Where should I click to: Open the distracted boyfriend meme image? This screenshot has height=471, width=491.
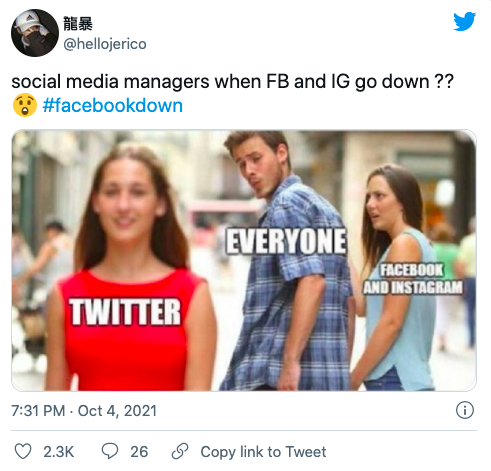pos(244,260)
